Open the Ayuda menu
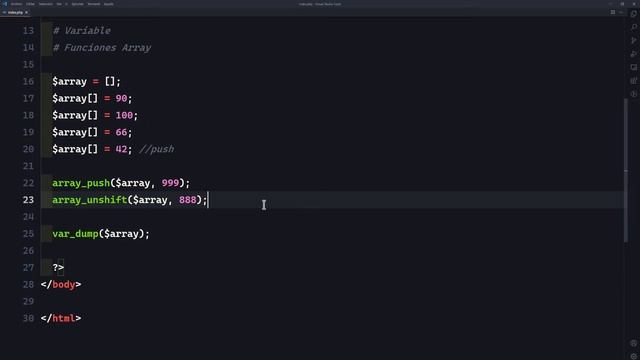Viewport: 640px width, 360px height. 109,4
